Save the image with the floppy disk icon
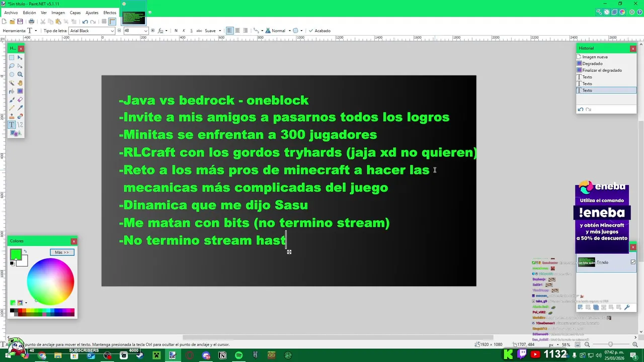 click(x=20, y=22)
